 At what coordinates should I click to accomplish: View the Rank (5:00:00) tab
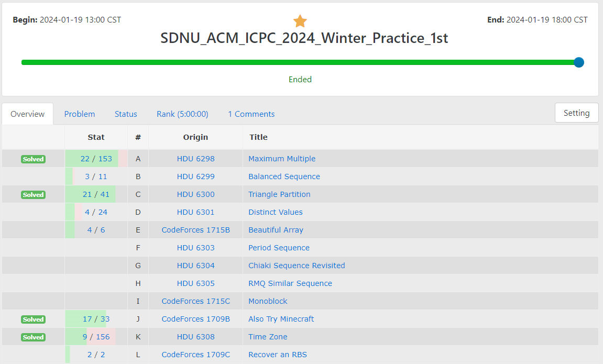point(182,114)
